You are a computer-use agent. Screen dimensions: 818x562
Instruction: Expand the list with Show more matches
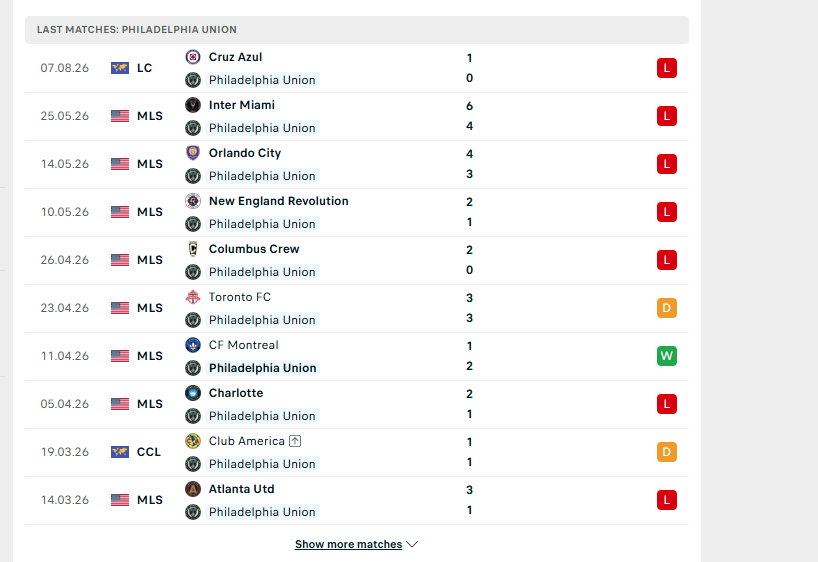(348, 544)
